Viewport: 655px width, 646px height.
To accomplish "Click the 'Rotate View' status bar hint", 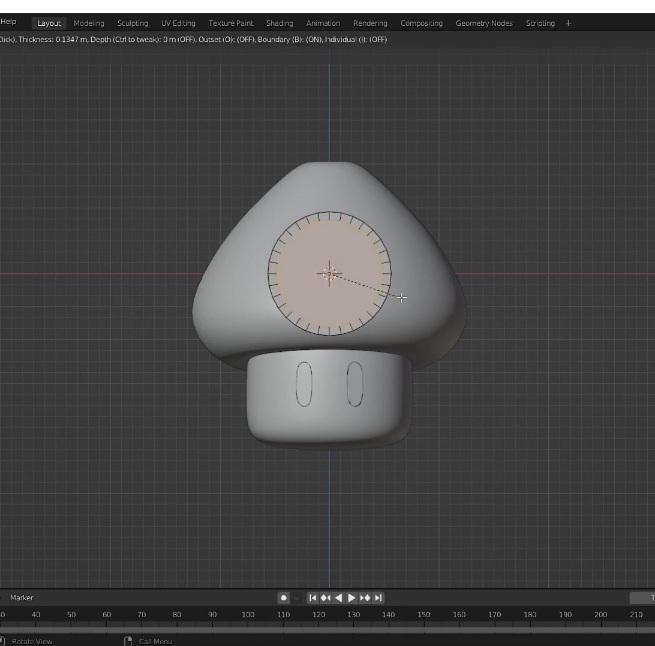I will 32,641.
